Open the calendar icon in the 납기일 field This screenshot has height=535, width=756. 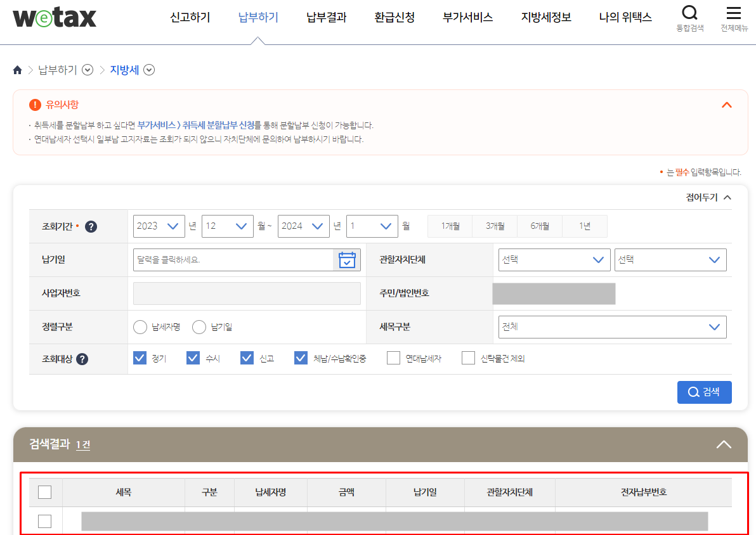(346, 259)
